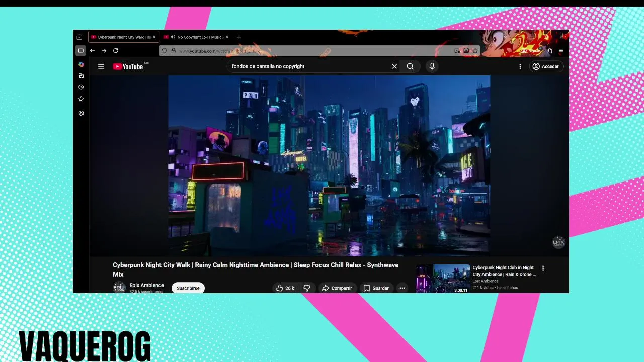Click the save page icon in address bar
Image resolution: width=644 pixels, height=362 pixels.
(466, 51)
